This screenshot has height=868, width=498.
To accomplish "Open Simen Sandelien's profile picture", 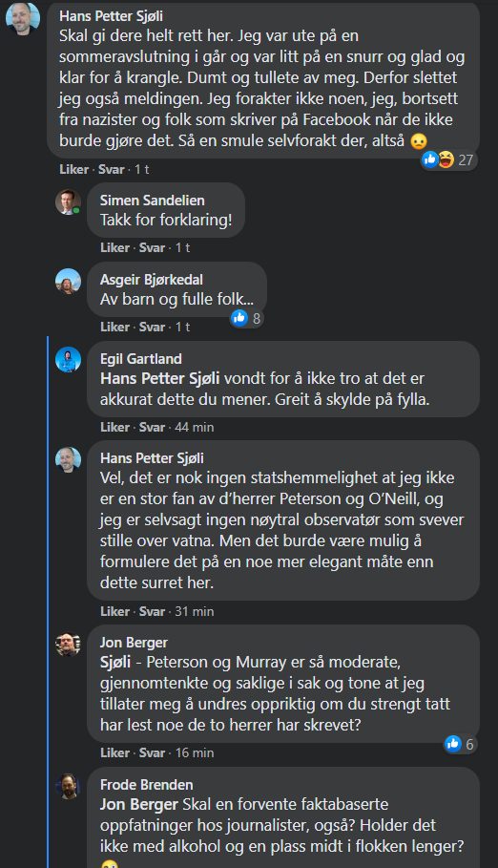I will coord(69,202).
